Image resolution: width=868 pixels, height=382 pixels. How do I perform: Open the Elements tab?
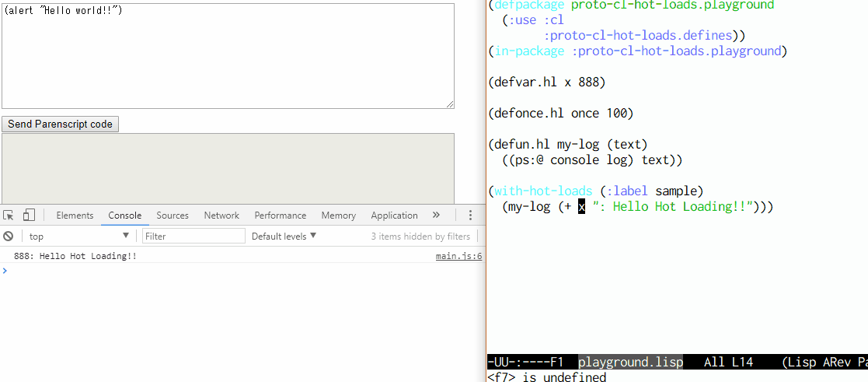(x=75, y=216)
